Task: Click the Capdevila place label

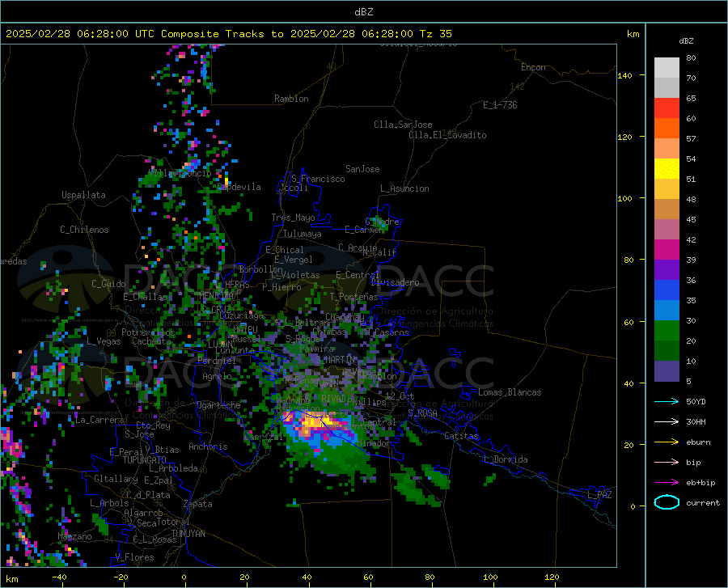Action: tap(239, 187)
